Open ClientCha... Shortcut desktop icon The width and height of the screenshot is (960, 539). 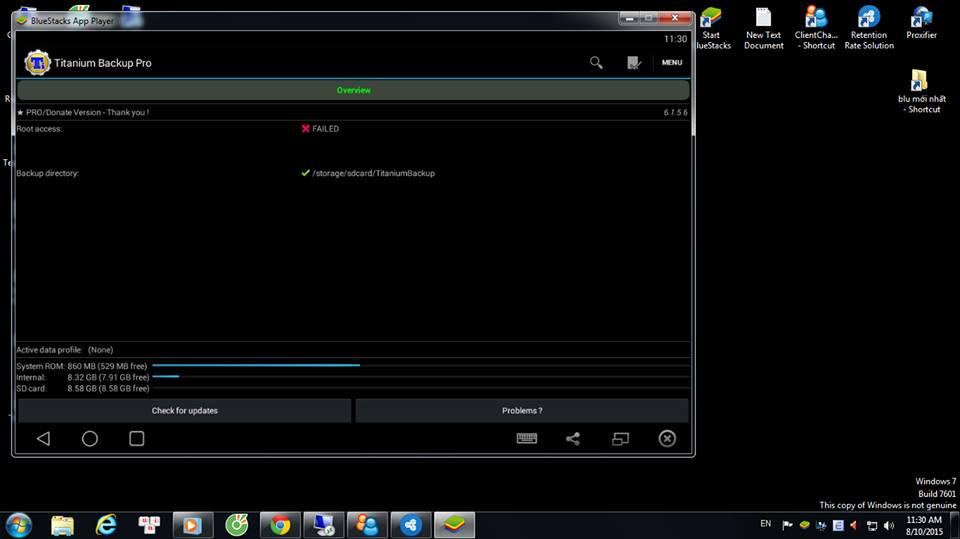(816, 28)
